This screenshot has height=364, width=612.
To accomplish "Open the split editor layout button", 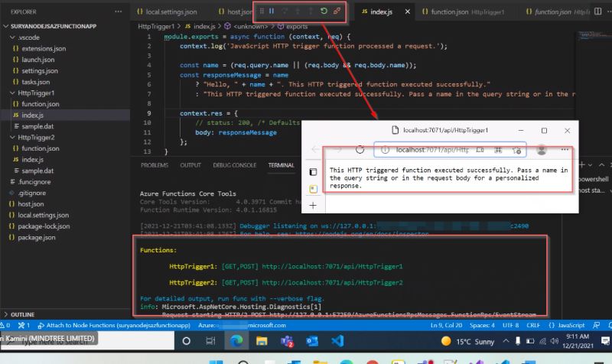I will 597,11.
